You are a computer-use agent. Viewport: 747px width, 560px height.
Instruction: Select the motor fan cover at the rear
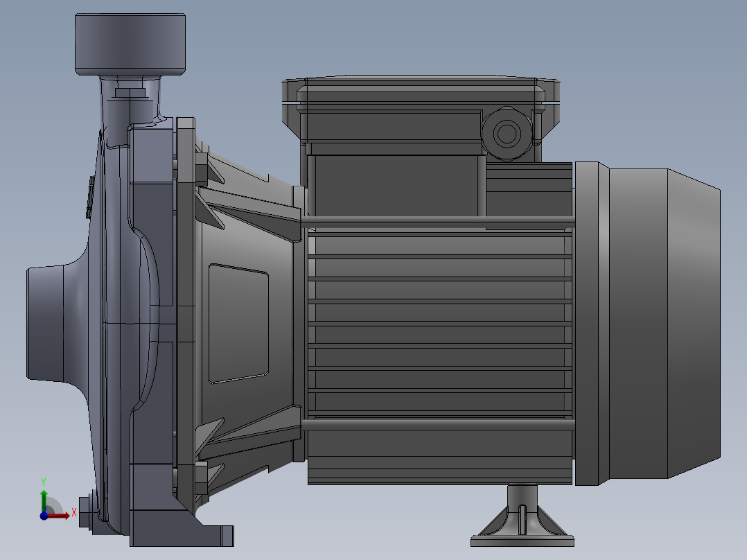pyautogui.click(x=648, y=323)
